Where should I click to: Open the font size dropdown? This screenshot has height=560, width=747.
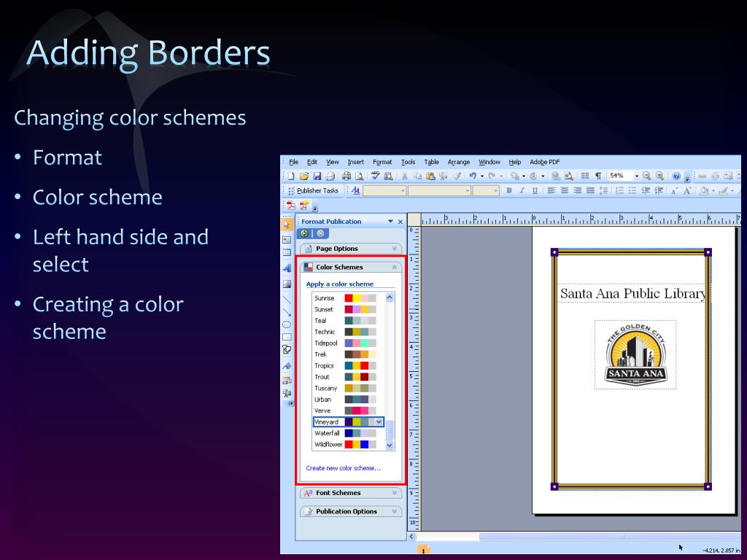[496, 191]
